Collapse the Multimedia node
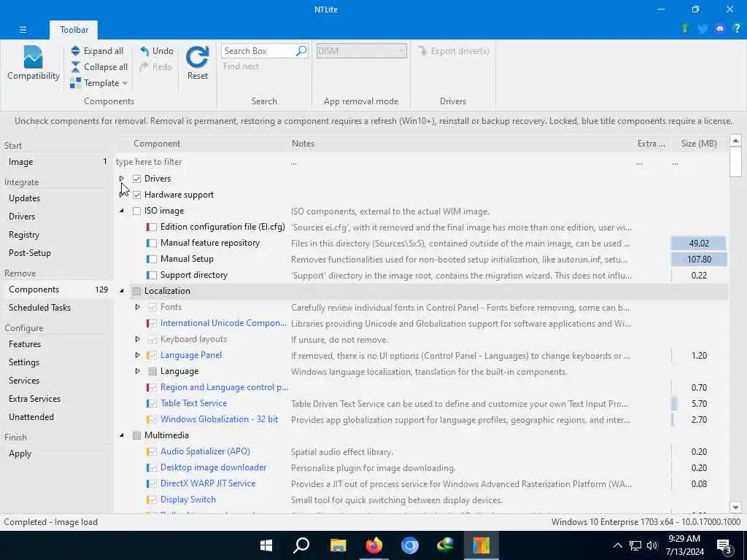 pyautogui.click(x=122, y=435)
